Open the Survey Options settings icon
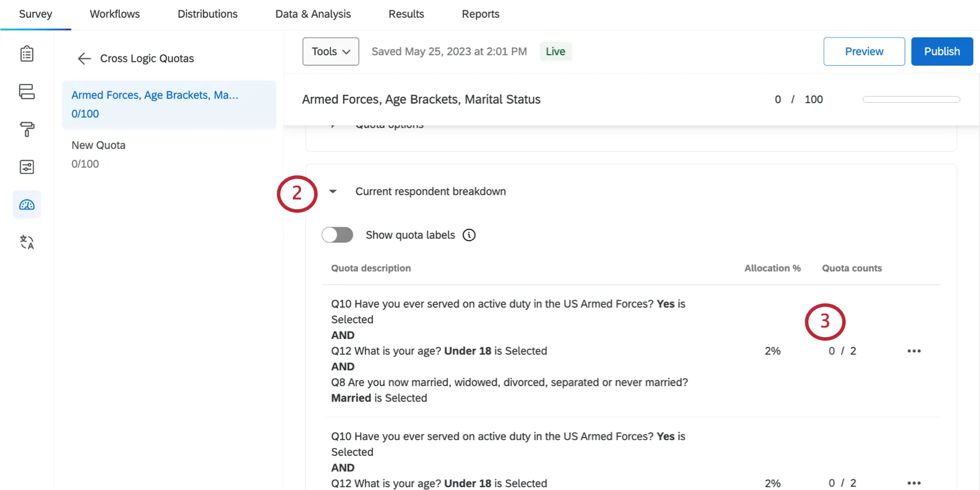980x490 pixels. tap(27, 167)
